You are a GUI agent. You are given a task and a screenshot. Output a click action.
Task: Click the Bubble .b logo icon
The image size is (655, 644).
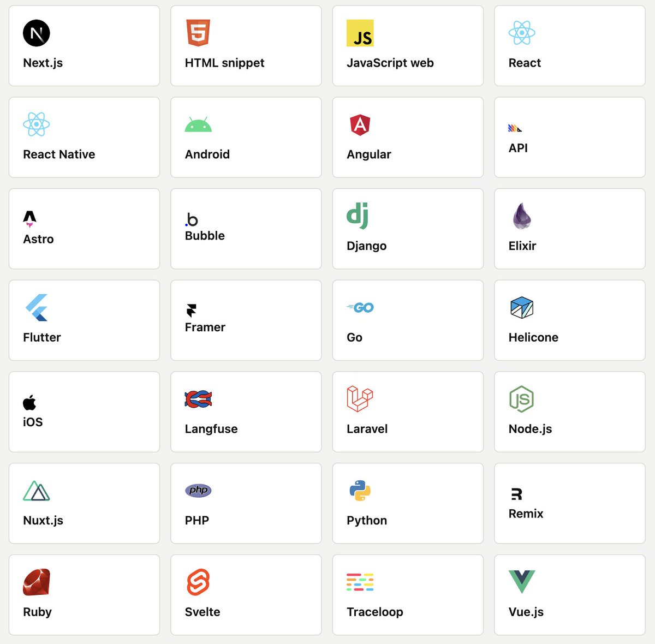192,219
